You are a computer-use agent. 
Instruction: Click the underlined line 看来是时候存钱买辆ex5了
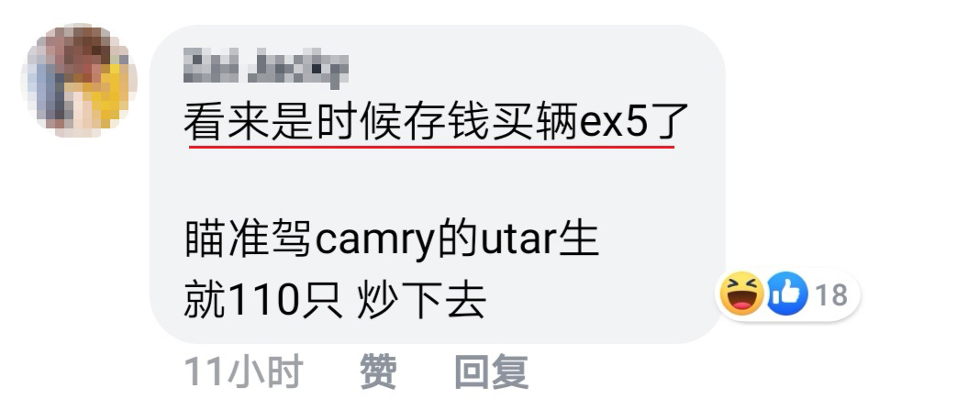click(436, 122)
